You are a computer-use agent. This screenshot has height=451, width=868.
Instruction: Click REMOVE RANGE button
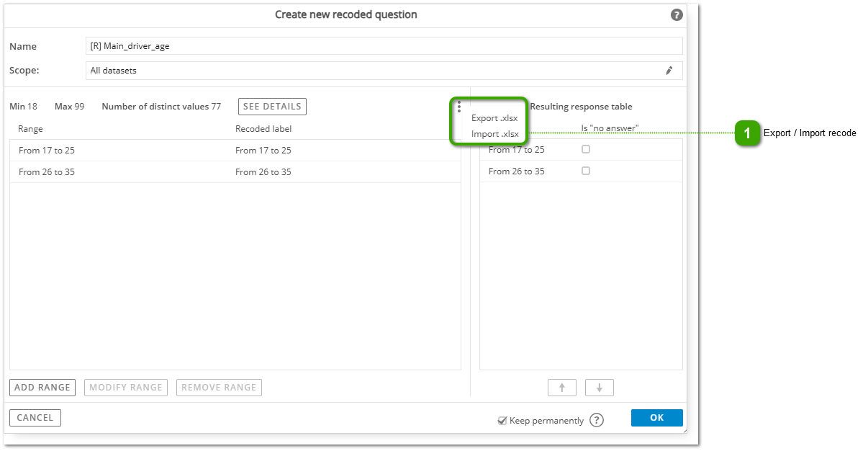click(219, 388)
